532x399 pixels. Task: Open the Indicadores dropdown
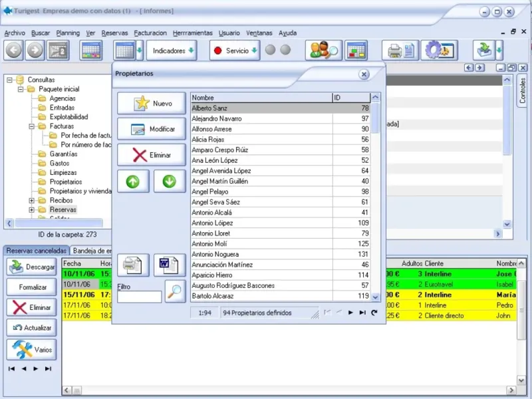[x=172, y=51]
